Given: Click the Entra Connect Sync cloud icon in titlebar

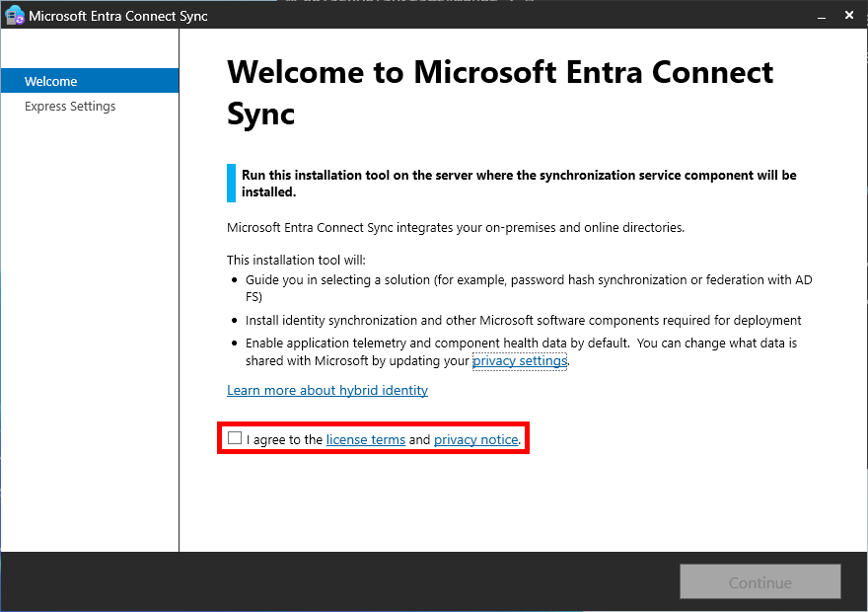Looking at the screenshot, I should coord(14,15).
